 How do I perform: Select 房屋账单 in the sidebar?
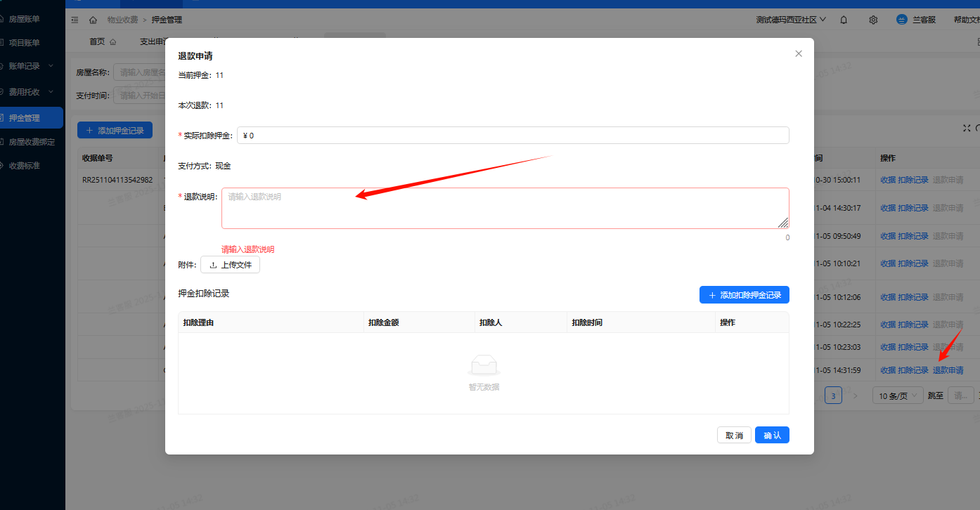tap(24, 19)
